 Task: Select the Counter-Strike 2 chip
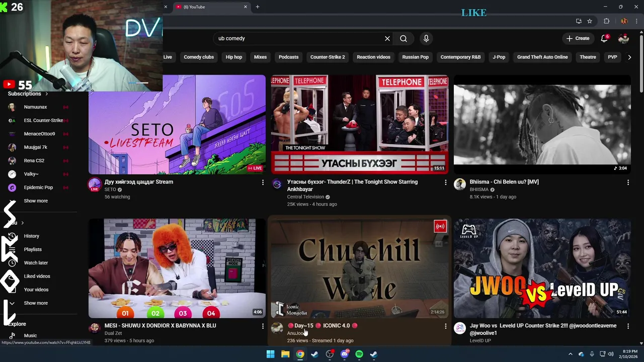click(x=328, y=57)
